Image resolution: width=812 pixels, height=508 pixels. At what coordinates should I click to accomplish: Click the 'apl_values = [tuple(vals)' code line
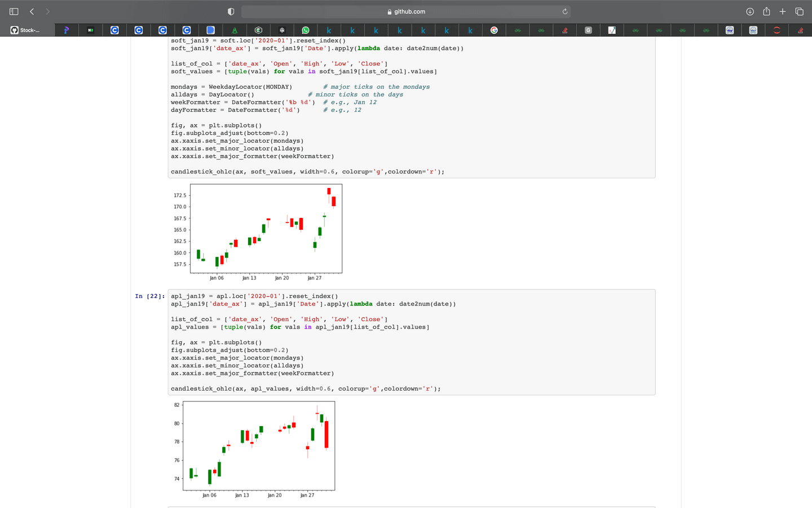[300, 327]
